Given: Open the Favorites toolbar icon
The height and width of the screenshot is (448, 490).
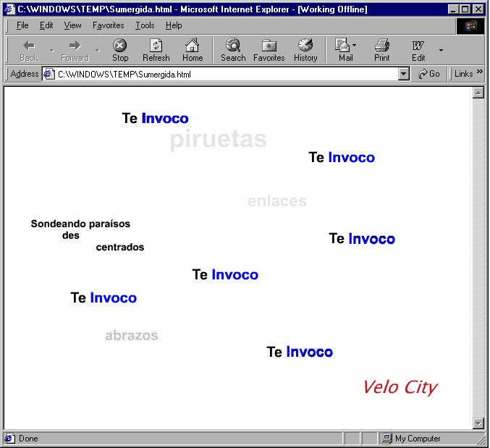Looking at the screenshot, I should (269, 49).
